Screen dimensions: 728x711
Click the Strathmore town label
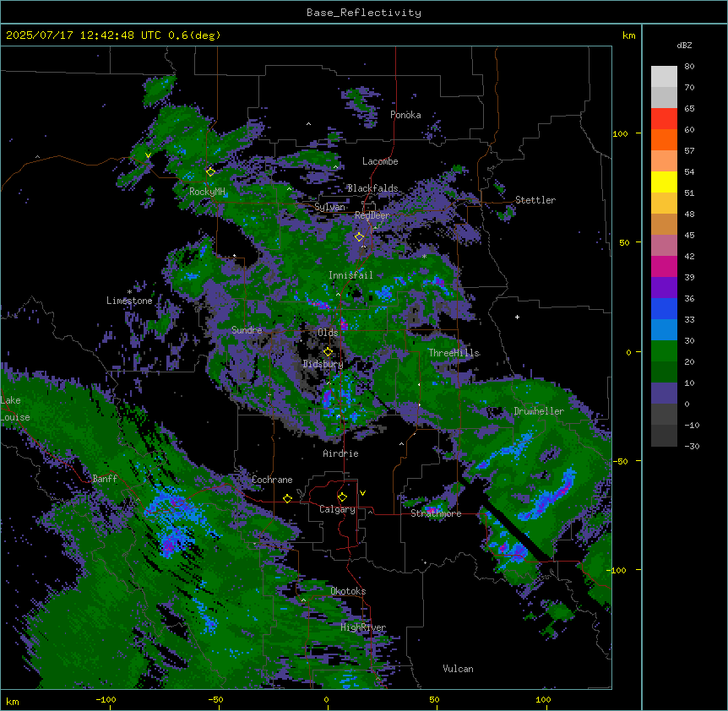(x=436, y=513)
